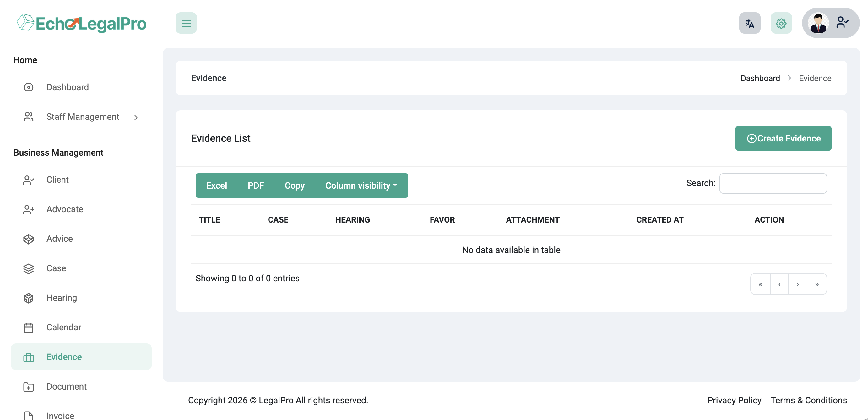The image size is (868, 420).
Task: Sort table by the TITLE column header
Action: tap(209, 220)
